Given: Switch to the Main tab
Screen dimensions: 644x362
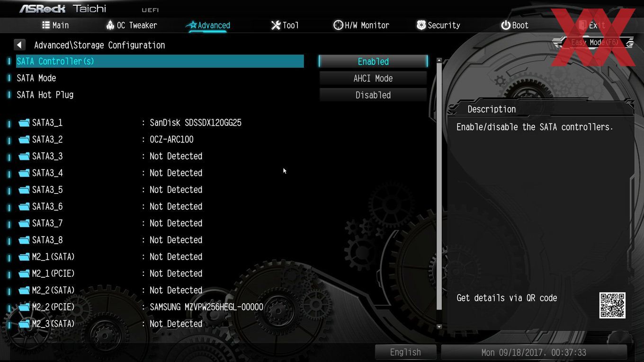Looking at the screenshot, I should tap(55, 25).
